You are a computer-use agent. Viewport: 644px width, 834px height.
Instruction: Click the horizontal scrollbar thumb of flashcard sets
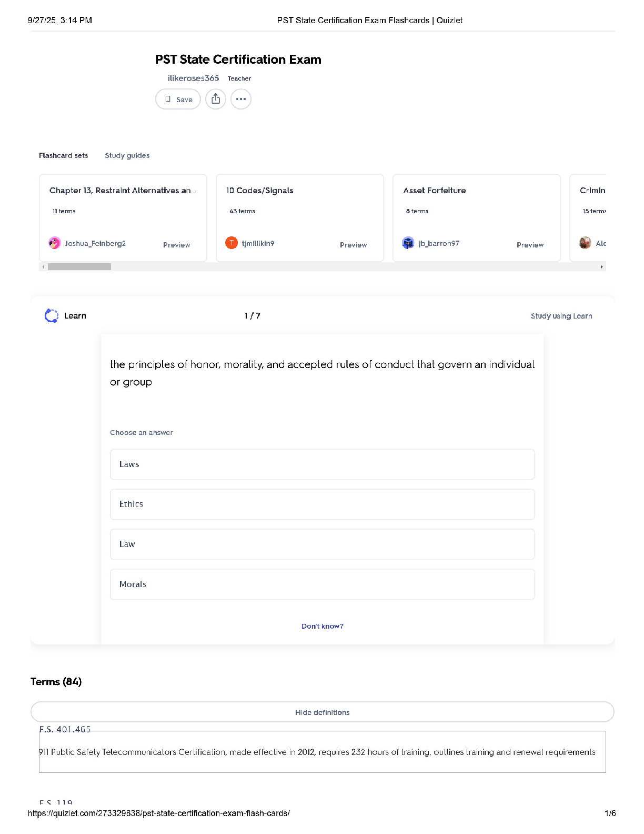coord(79,267)
